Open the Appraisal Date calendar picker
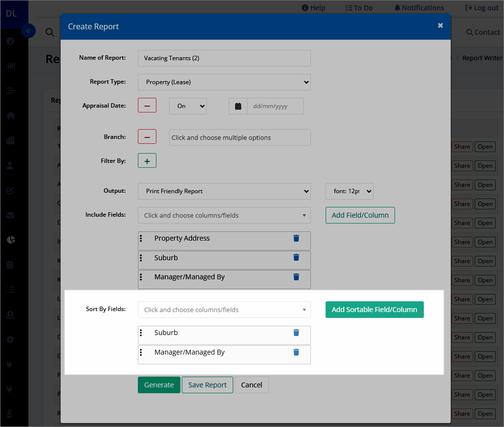This screenshot has width=504, height=427. (238, 106)
